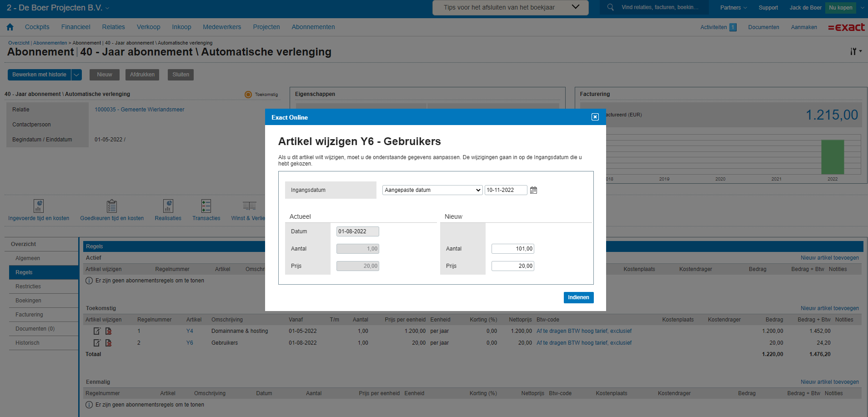
Task: Open Goedkeuren tijd en kosten icon
Action: point(112,206)
